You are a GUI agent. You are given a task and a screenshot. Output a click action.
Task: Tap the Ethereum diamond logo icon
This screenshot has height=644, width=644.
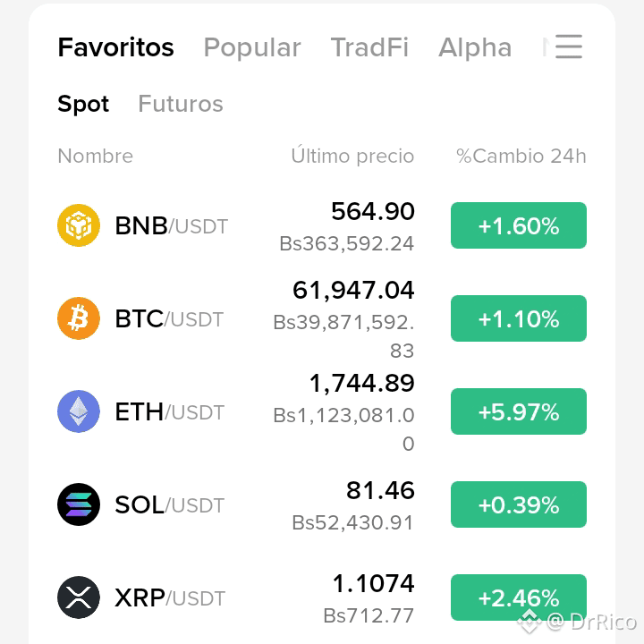pyautogui.click(x=79, y=411)
